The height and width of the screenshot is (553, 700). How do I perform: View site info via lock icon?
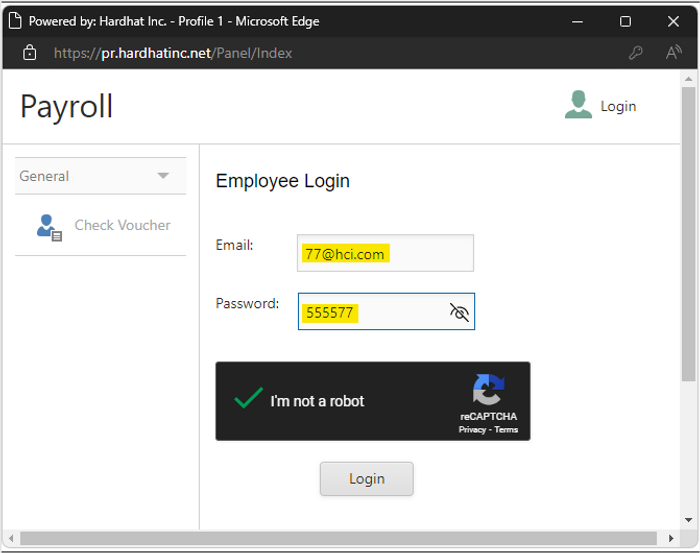coord(29,53)
